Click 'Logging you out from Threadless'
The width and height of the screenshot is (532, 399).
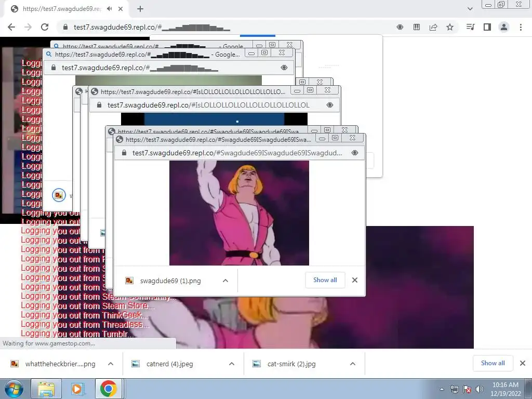pyautogui.click(x=85, y=324)
